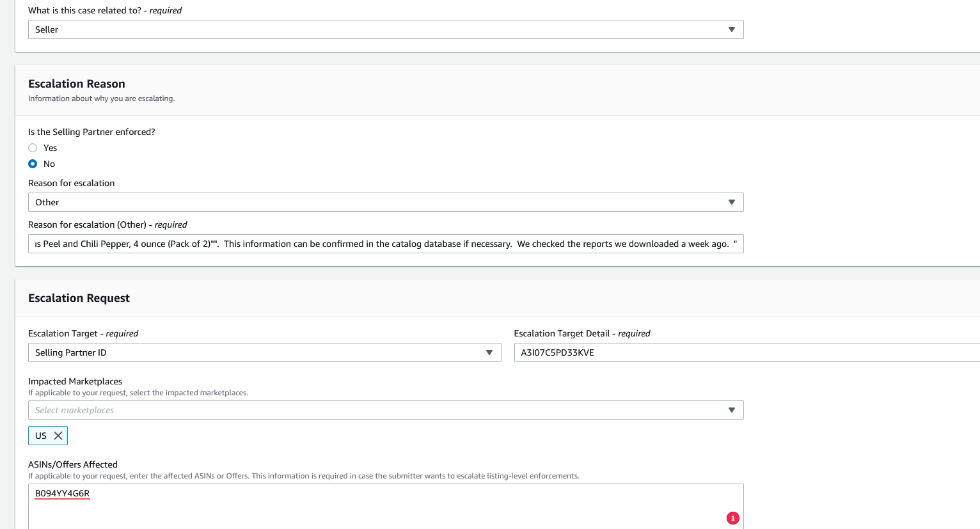Click the Escalation Request heading
This screenshot has width=980, height=529.
click(79, 298)
